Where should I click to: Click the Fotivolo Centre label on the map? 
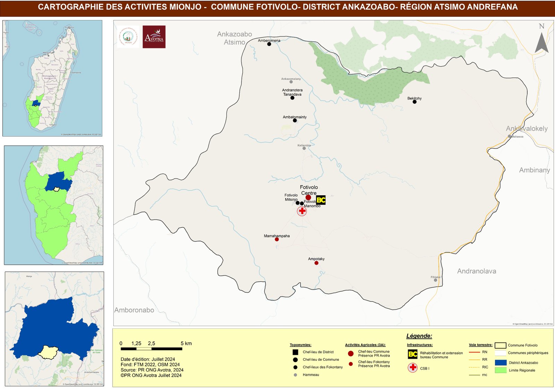click(x=309, y=190)
